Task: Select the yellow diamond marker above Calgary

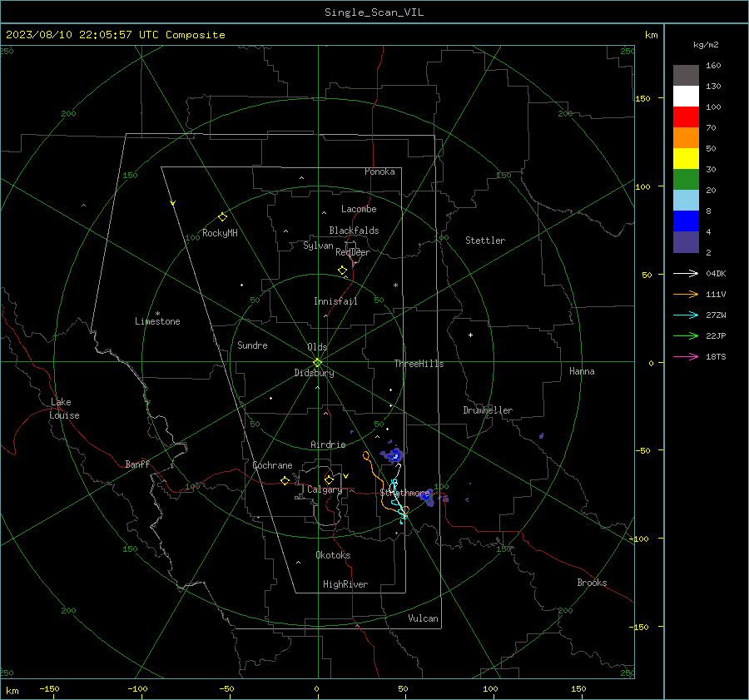Action: click(329, 479)
